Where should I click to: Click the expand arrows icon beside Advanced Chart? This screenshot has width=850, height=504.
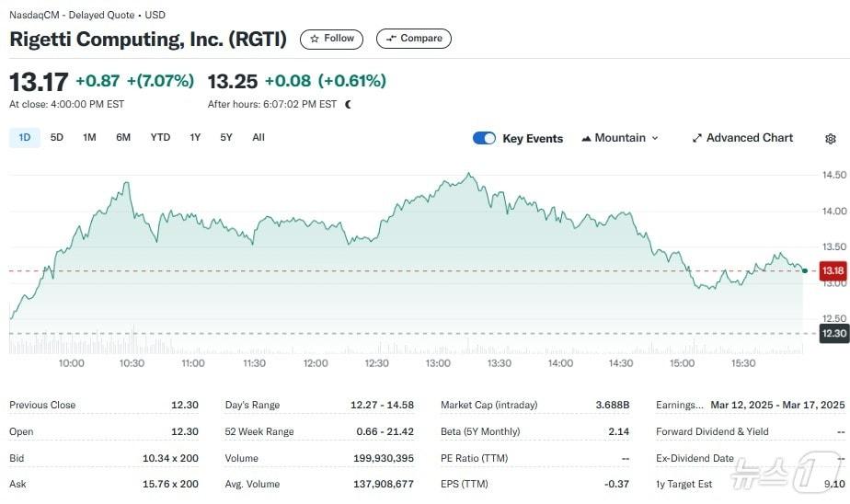point(696,138)
